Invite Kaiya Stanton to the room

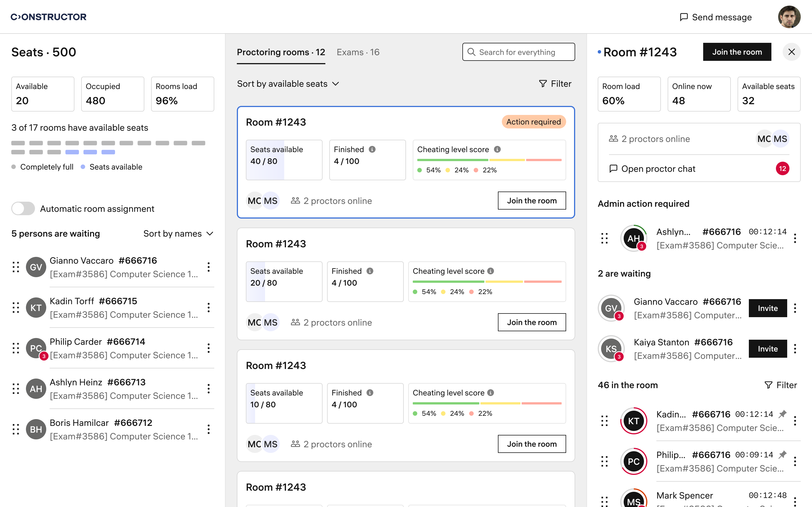coord(767,349)
